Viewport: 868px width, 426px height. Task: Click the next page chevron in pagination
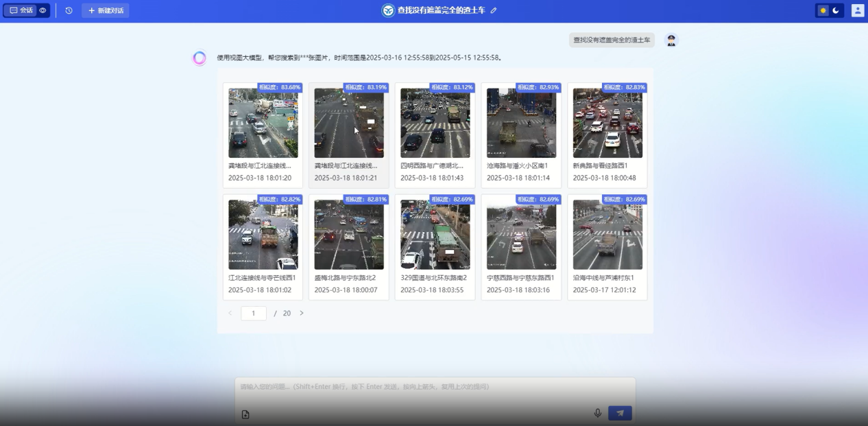click(x=301, y=313)
